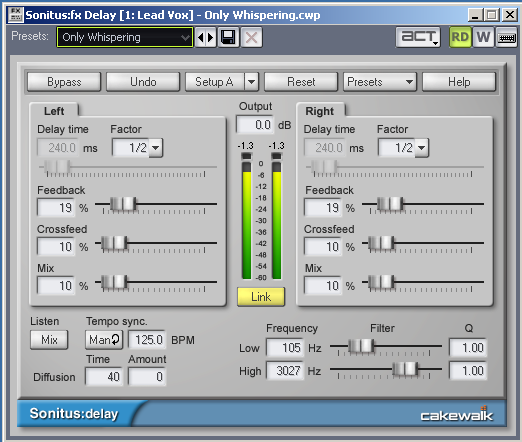The image size is (522, 442).
Task: Select the Left channel tab
Action: pos(54,111)
